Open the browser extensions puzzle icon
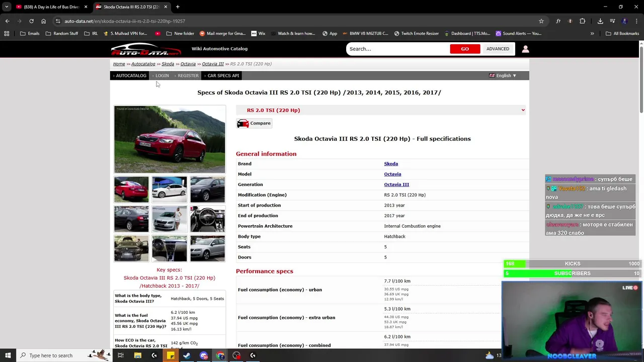Viewport: 644px width, 362px height. coord(582,21)
